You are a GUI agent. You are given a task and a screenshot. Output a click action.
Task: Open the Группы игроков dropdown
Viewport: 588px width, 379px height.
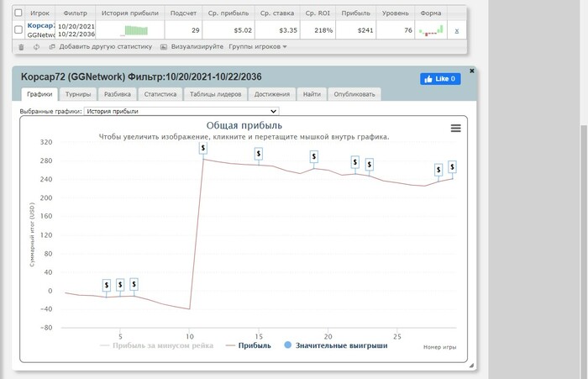click(x=258, y=46)
